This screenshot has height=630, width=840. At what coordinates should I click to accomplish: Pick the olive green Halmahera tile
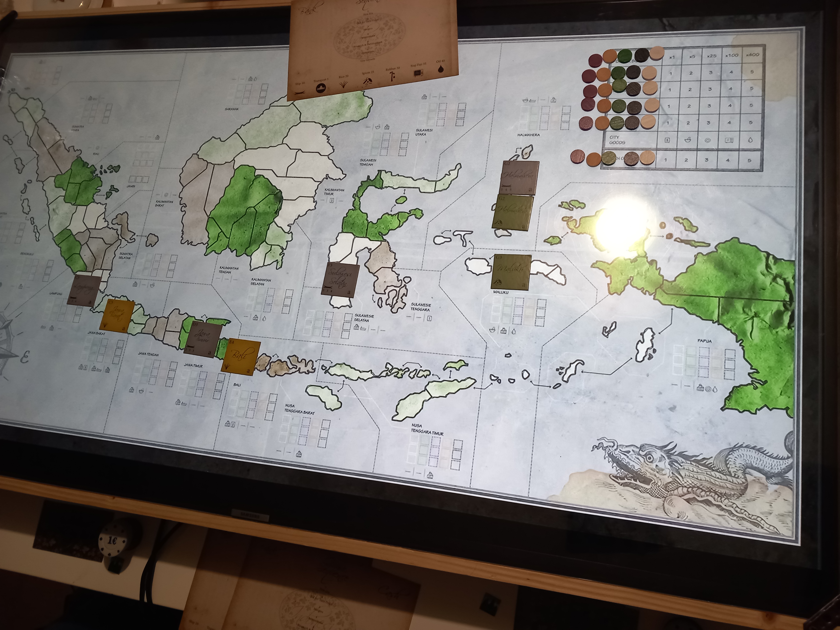pyautogui.click(x=513, y=213)
